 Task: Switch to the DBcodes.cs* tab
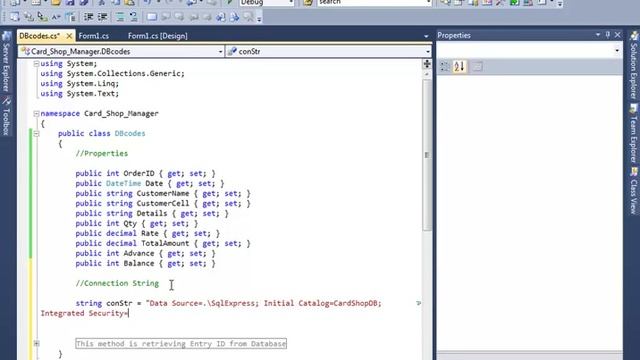tap(40, 36)
